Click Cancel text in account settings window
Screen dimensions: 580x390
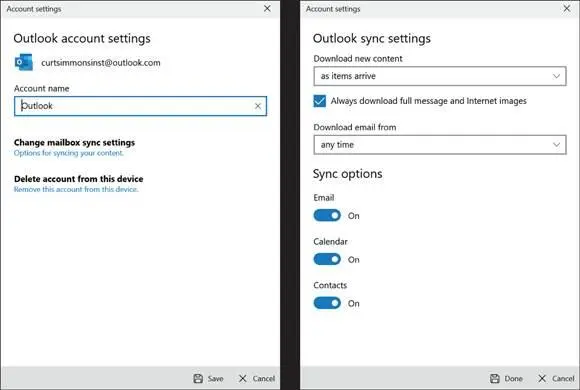[x=264, y=379]
